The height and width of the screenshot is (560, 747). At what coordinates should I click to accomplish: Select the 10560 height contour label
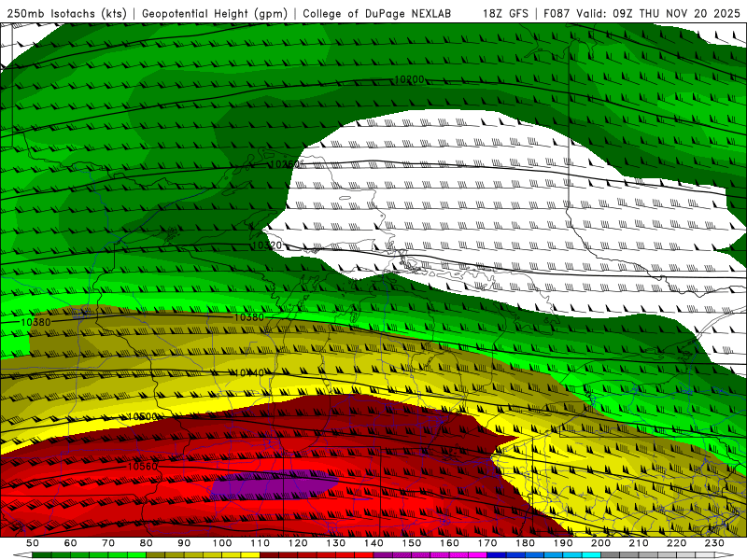pyautogui.click(x=143, y=466)
